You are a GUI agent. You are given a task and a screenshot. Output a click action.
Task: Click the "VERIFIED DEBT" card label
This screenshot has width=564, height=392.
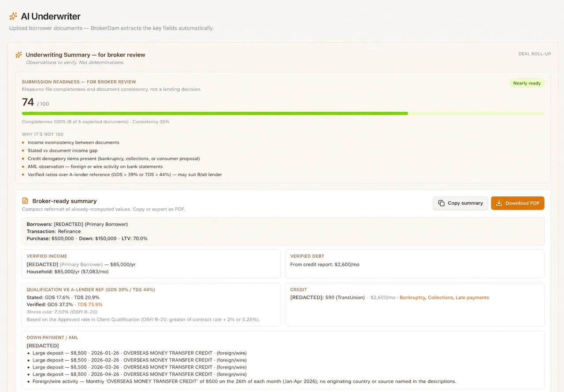pos(308,256)
